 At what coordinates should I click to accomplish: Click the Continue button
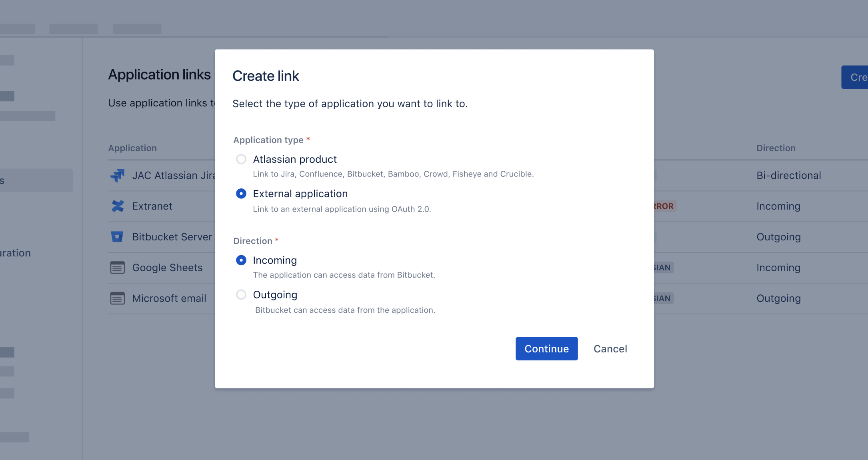click(x=546, y=348)
